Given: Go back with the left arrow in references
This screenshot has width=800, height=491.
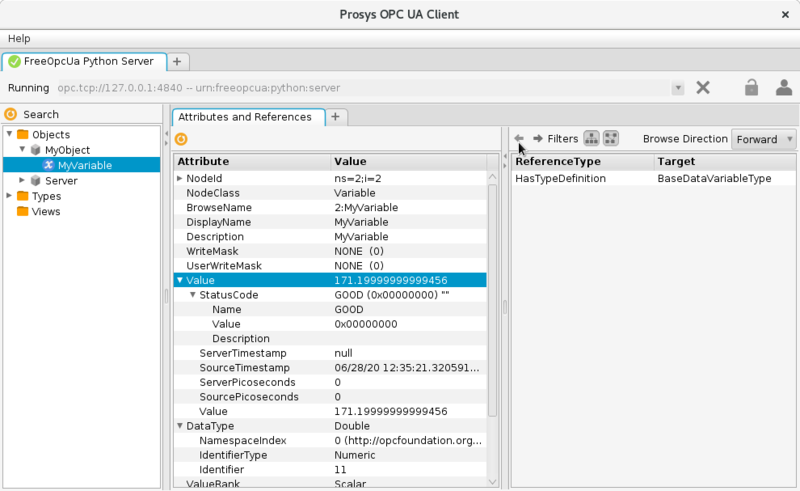Looking at the screenshot, I should click(x=519, y=139).
